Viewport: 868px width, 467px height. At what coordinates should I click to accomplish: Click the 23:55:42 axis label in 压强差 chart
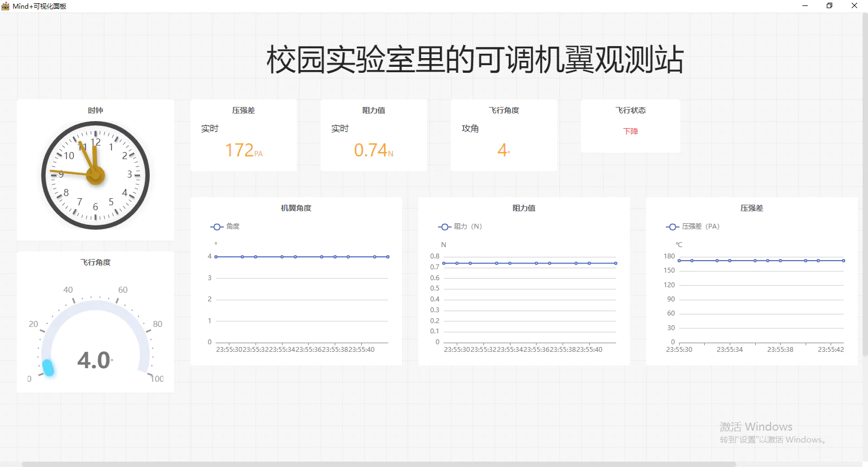pos(831,350)
